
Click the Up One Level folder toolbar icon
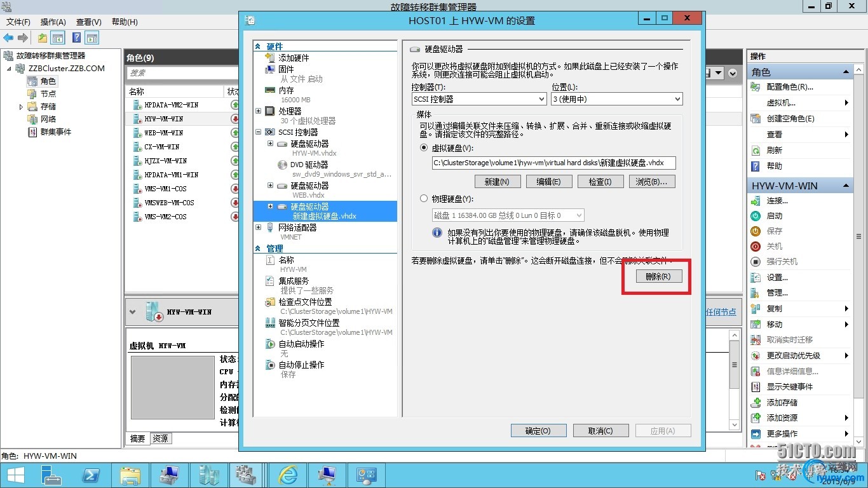[x=43, y=38]
